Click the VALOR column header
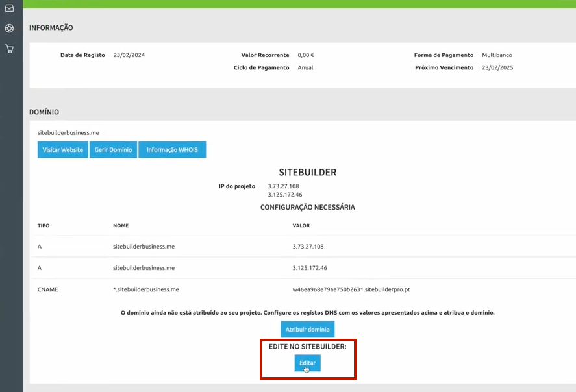The width and height of the screenshot is (576, 392). (301, 226)
